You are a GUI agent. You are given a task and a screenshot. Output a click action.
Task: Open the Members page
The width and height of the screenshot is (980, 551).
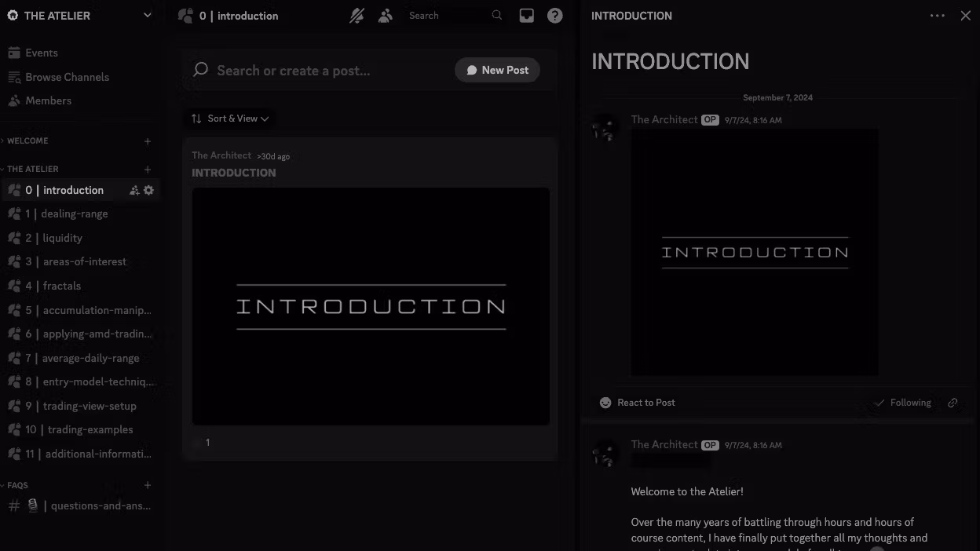[48, 100]
